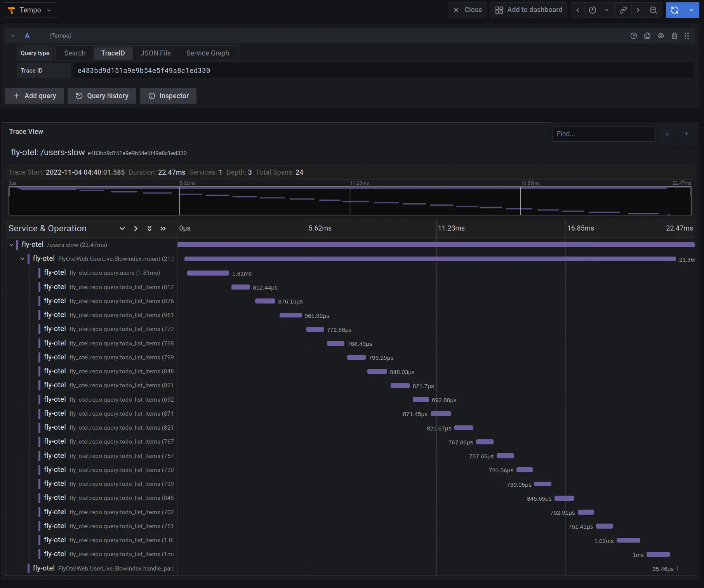Open the time picker clock icon
This screenshot has height=588, width=704.
tap(592, 10)
